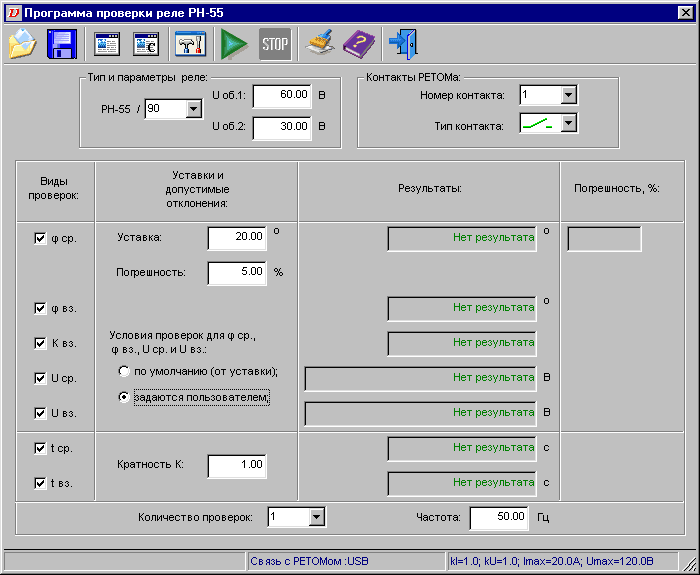Click the U об.1 voltage field
Viewport: 700px width, 575px height.
point(282,96)
